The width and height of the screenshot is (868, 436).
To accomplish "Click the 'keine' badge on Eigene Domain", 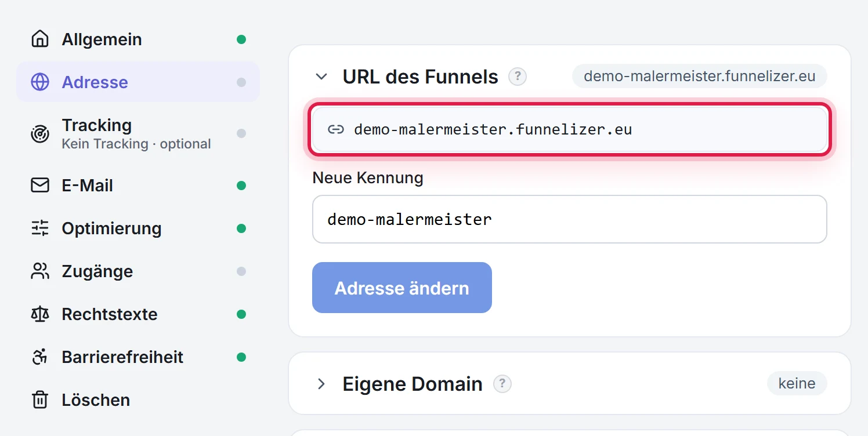I will (797, 383).
